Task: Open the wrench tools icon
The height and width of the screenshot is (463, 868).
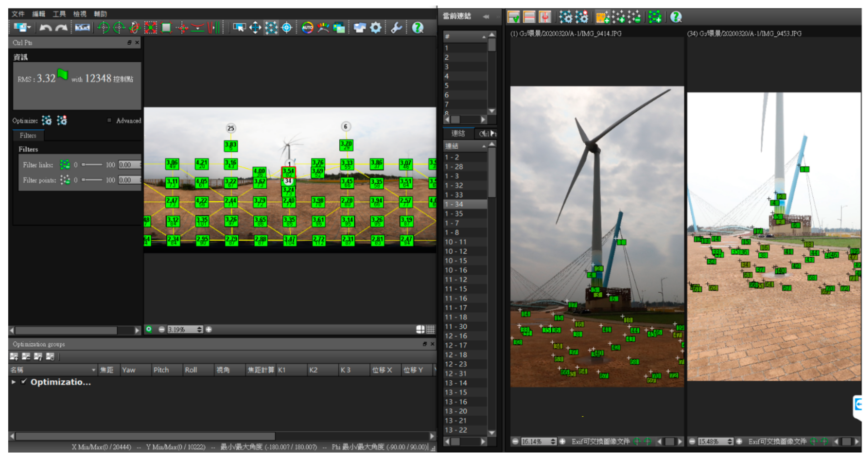Action: point(396,28)
